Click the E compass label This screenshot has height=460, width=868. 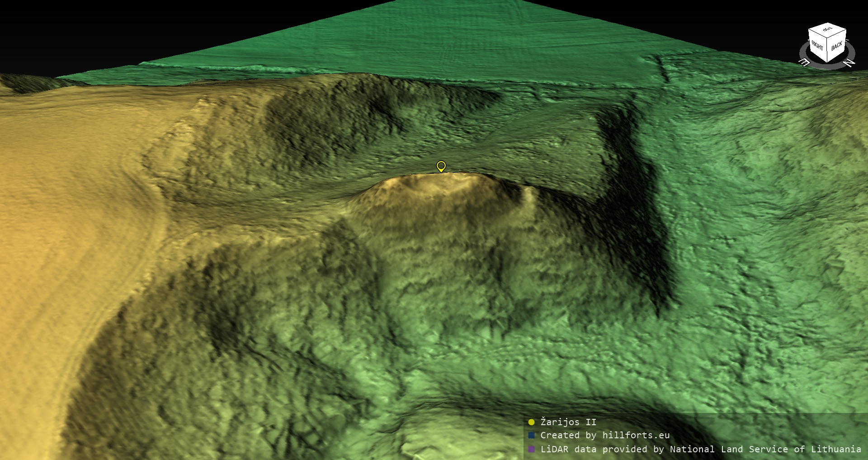pyautogui.click(x=805, y=62)
